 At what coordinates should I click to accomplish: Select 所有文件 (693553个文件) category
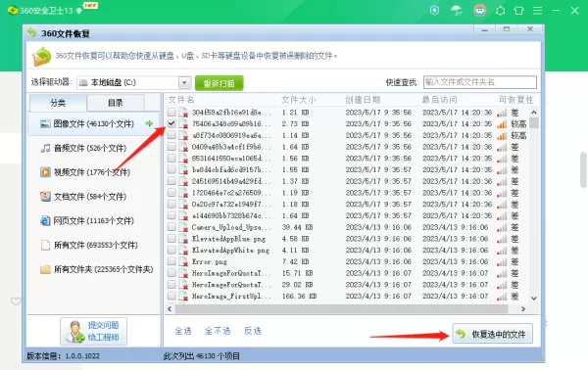tap(89, 245)
